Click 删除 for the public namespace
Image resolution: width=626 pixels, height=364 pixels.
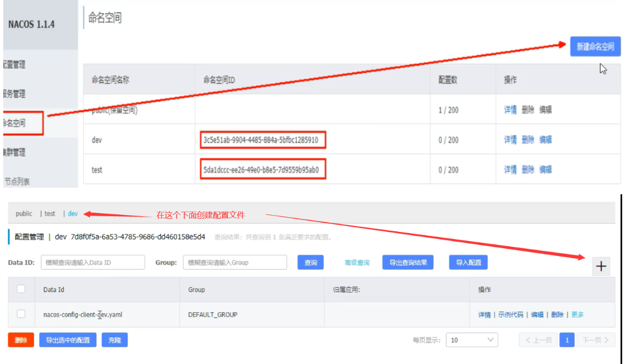[528, 110]
